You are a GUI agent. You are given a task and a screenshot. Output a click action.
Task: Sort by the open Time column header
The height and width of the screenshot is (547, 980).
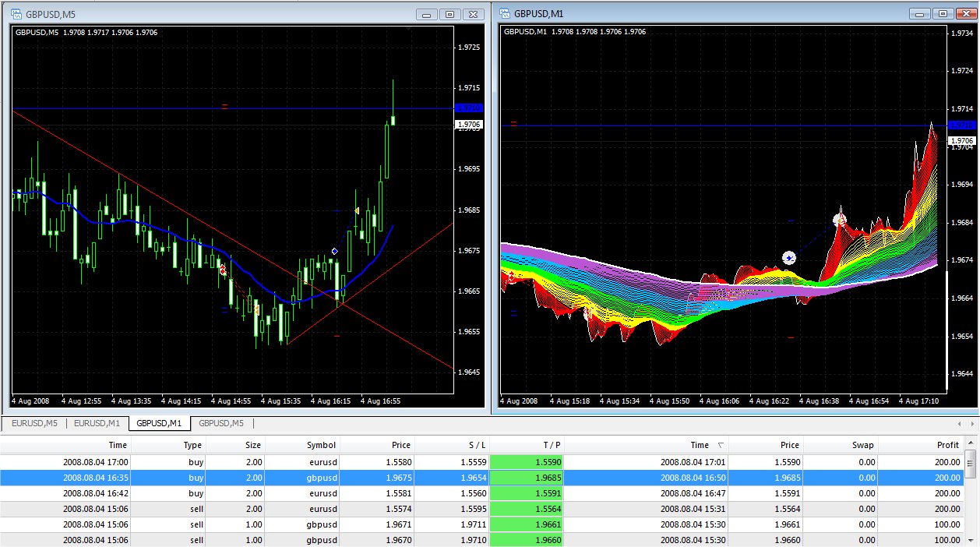[x=65, y=445]
